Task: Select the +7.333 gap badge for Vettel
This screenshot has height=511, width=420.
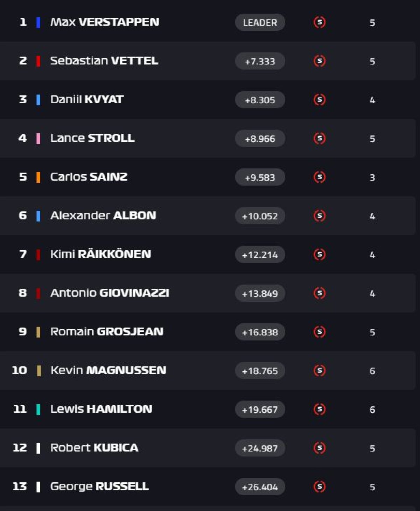Action: [260, 61]
